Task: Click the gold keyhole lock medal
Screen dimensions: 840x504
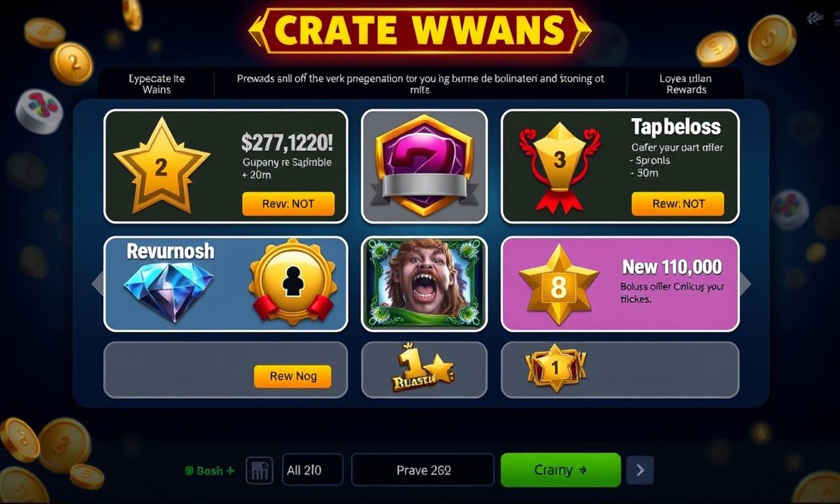Action: (293, 283)
